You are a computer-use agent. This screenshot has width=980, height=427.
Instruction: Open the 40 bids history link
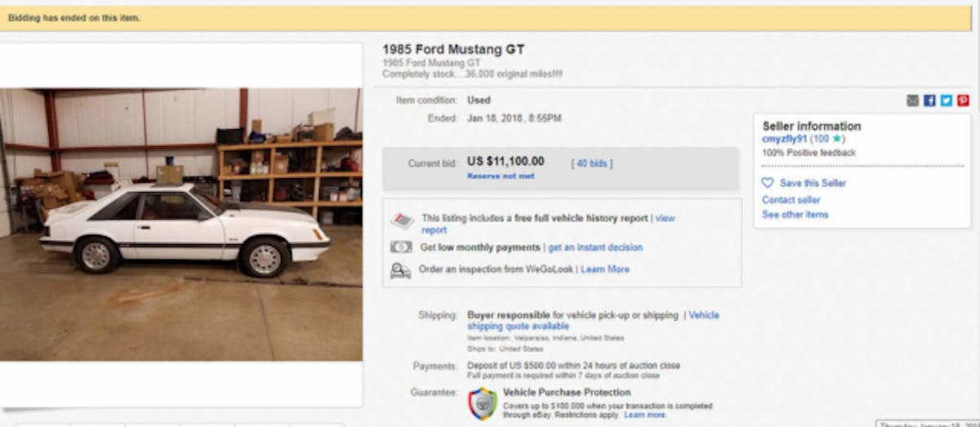592,163
